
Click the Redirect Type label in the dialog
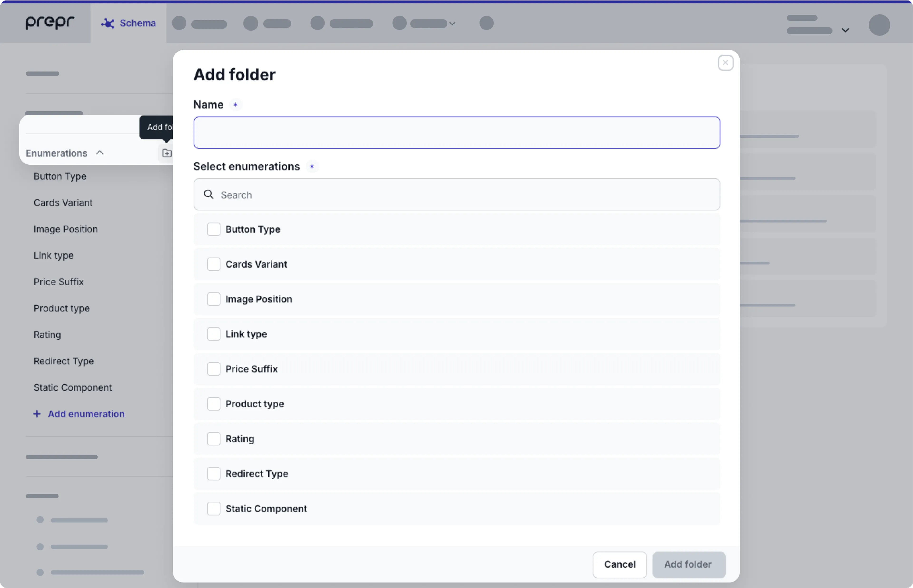(x=257, y=474)
